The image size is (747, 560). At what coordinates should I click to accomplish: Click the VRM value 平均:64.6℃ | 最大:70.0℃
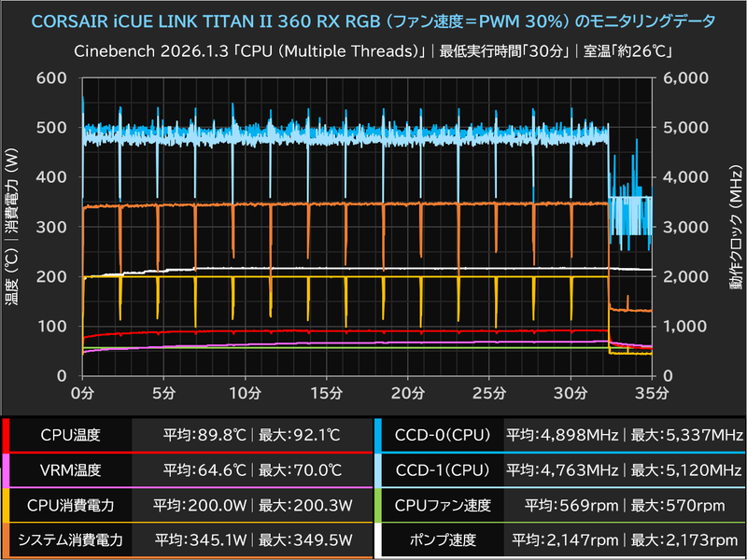[x=252, y=470]
